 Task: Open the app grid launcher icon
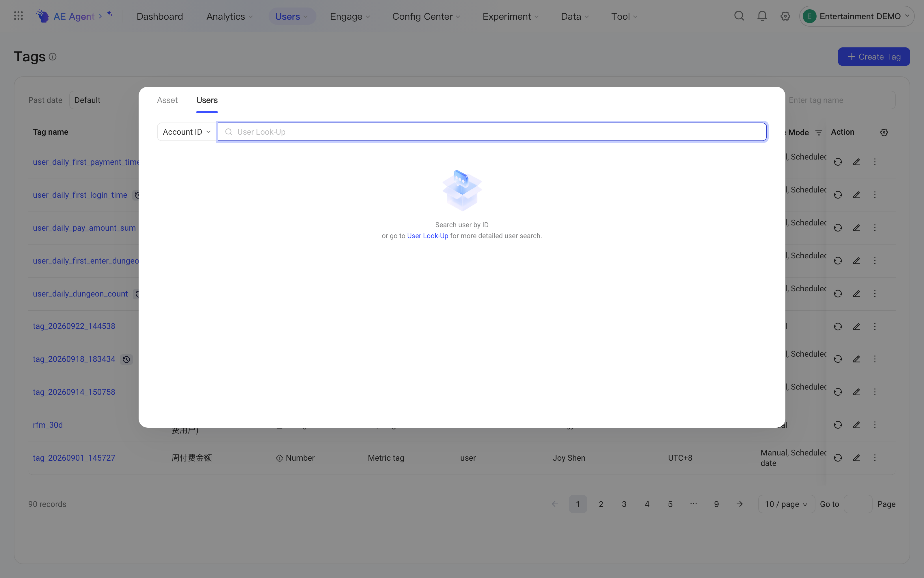click(18, 16)
